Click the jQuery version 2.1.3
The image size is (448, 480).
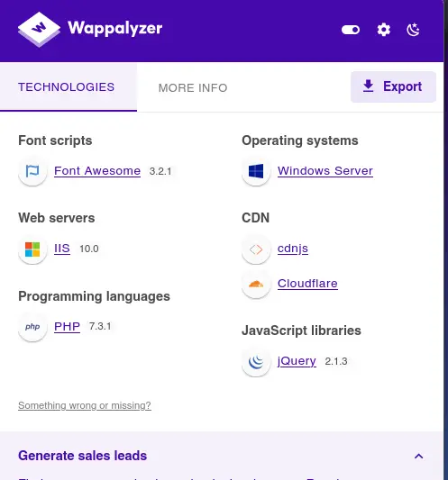336,361
